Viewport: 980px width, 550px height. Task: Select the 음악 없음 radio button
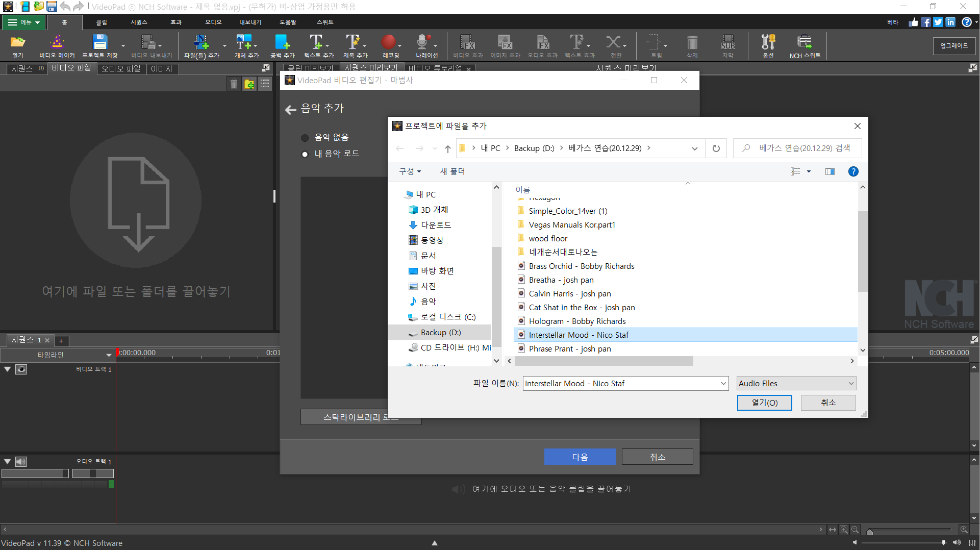click(x=305, y=138)
